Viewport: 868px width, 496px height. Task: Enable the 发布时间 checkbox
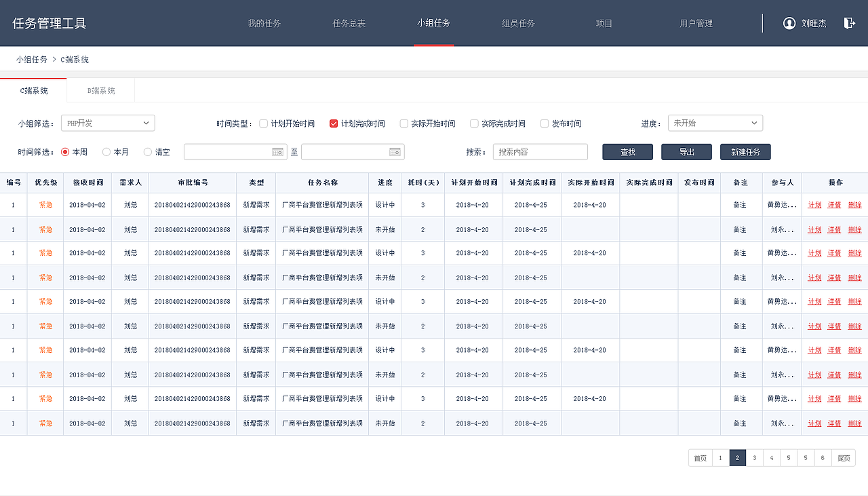[x=544, y=123]
